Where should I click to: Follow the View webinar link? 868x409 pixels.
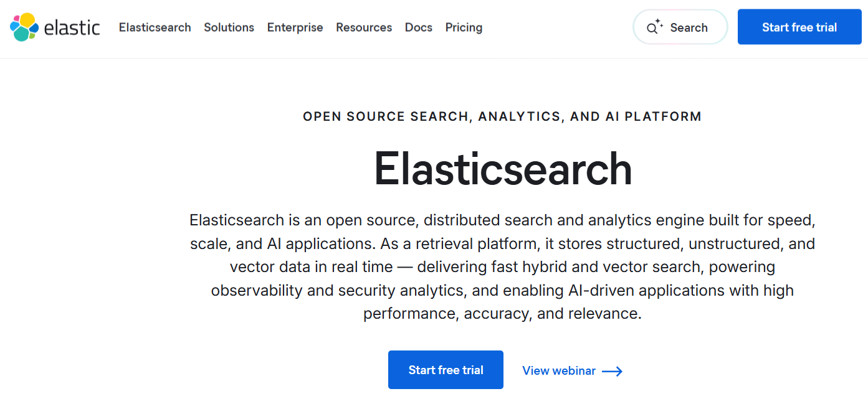[559, 370]
